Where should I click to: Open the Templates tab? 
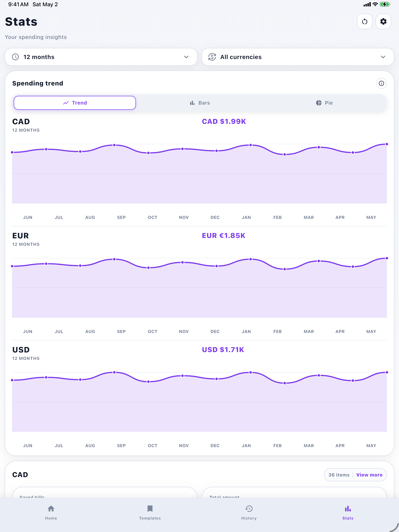point(150,513)
